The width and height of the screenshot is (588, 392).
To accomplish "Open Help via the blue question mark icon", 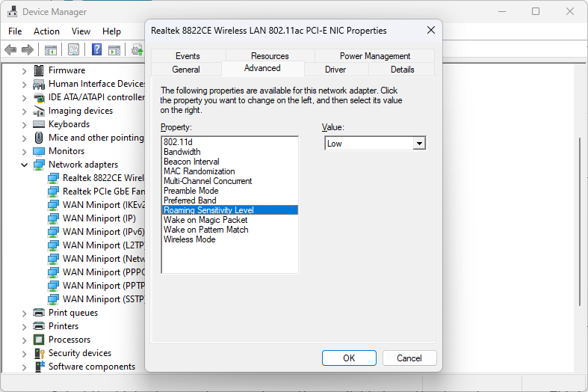I will pyautogui.click(x=96, y=50).
